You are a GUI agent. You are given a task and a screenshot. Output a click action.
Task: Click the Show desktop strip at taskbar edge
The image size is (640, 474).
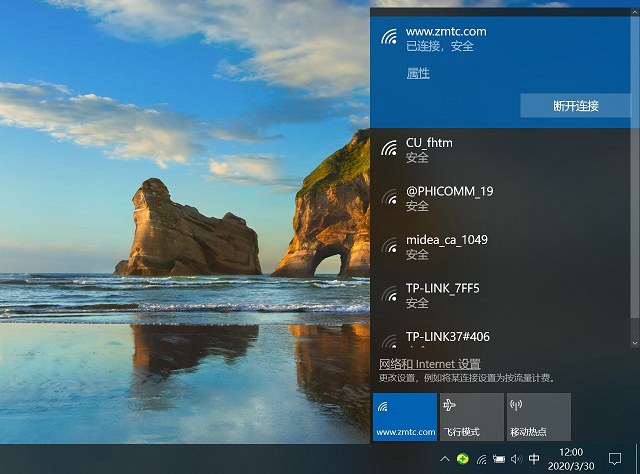pyautogui.click(x=638, y=459)
